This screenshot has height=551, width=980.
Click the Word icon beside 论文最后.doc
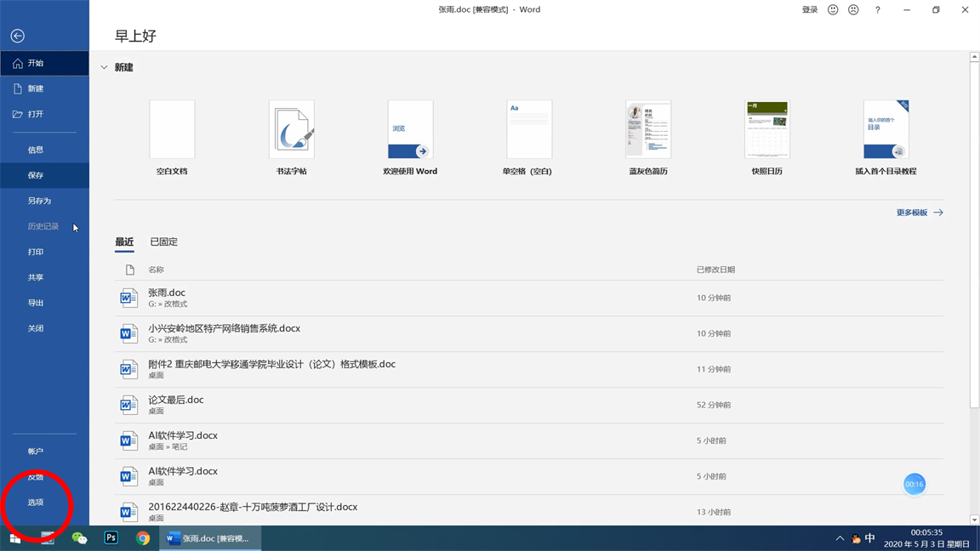point(128,405)
